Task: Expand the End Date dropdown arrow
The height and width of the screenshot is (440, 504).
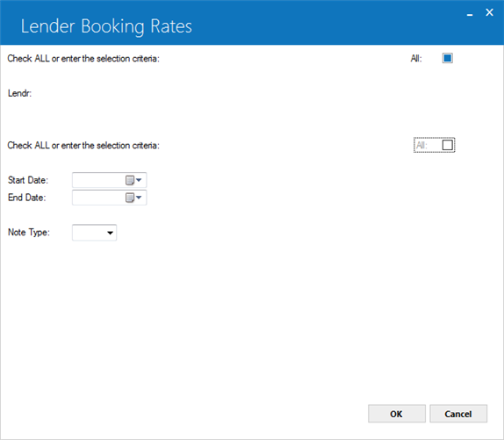Action: (x=139, y=198)
